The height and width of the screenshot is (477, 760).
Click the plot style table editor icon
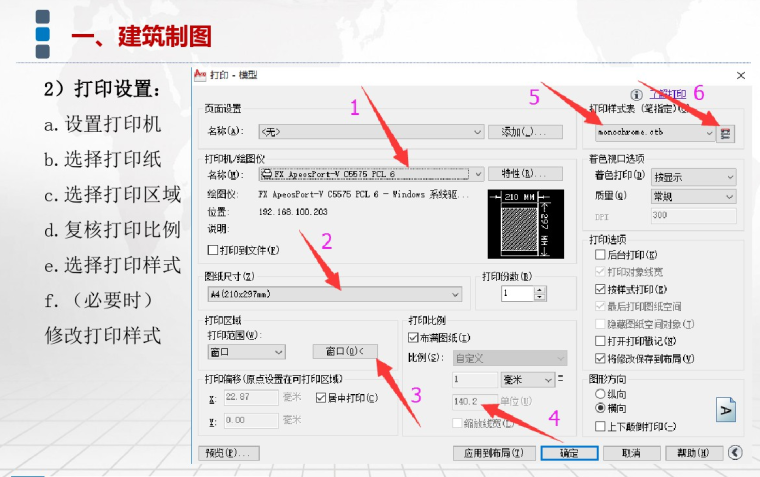coord(726,132)
